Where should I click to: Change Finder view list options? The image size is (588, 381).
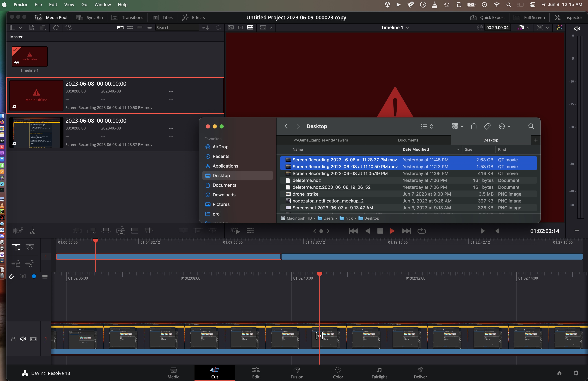pos(427,126)
